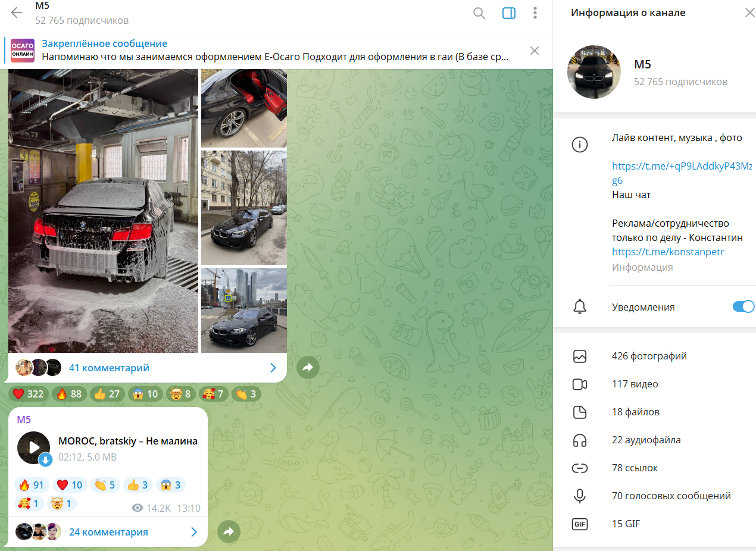
Task: Toggle heart reaction with 10 on audio post
Action: (x=70, y=485)
